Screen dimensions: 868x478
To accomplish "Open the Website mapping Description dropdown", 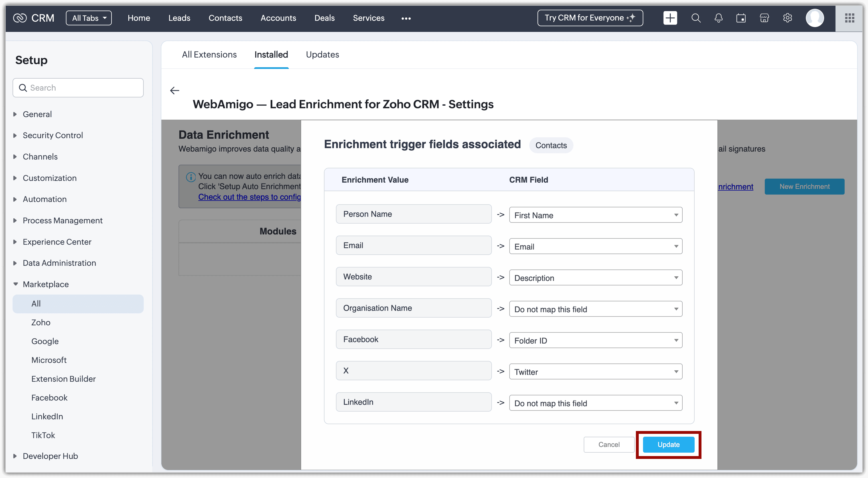I will pyautogui.click(x=595, y=278).
